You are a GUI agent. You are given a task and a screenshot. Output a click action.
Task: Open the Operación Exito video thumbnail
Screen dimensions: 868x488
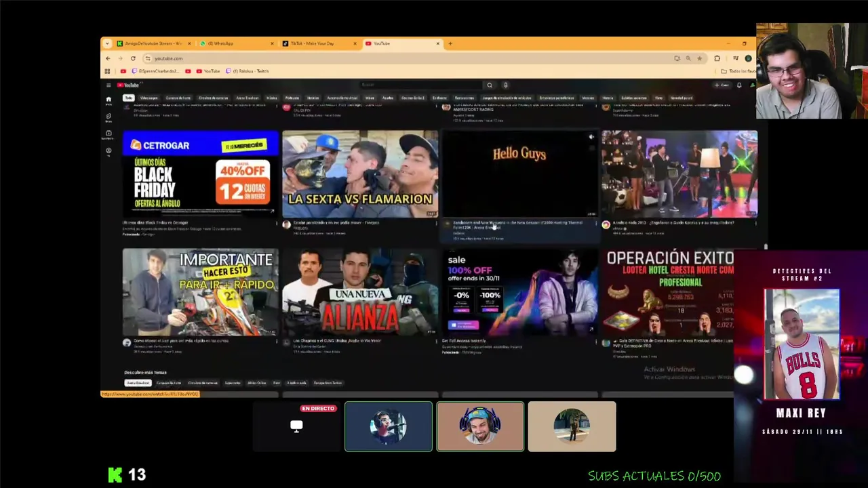pos(668,292)
